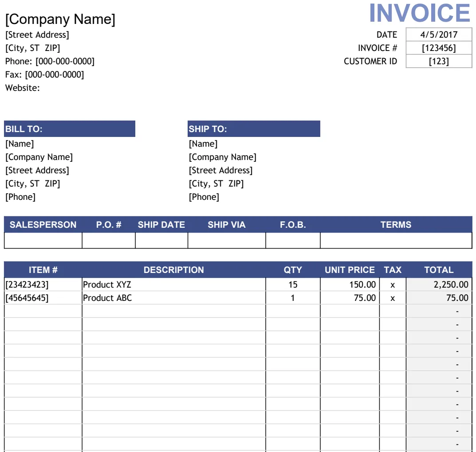Click the DATE label
Viewport: 476px width, 452px height.
387,35
